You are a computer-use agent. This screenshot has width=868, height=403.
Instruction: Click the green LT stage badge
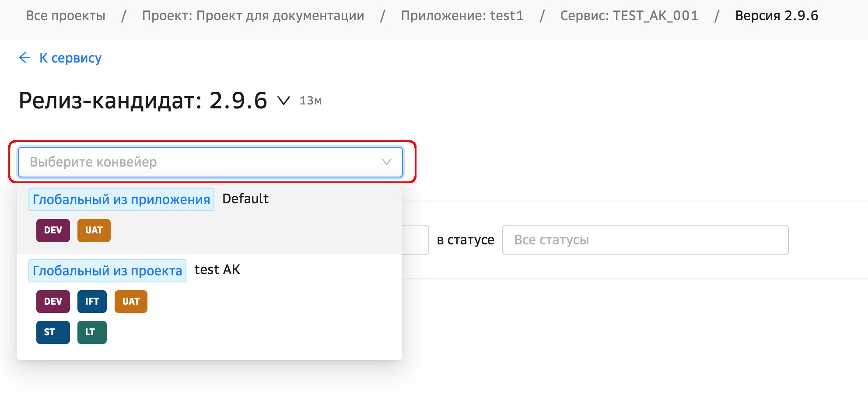tap(92, 332)
